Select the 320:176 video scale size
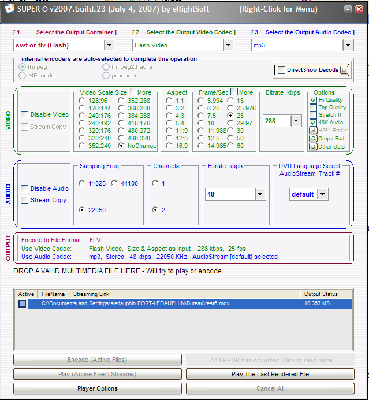 click(82, 130)
